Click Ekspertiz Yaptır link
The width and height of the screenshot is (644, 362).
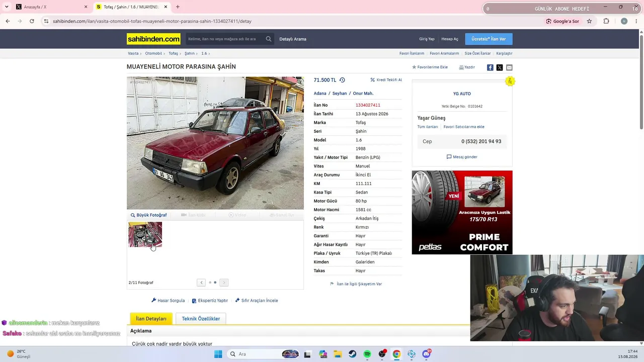pos(210,301)
